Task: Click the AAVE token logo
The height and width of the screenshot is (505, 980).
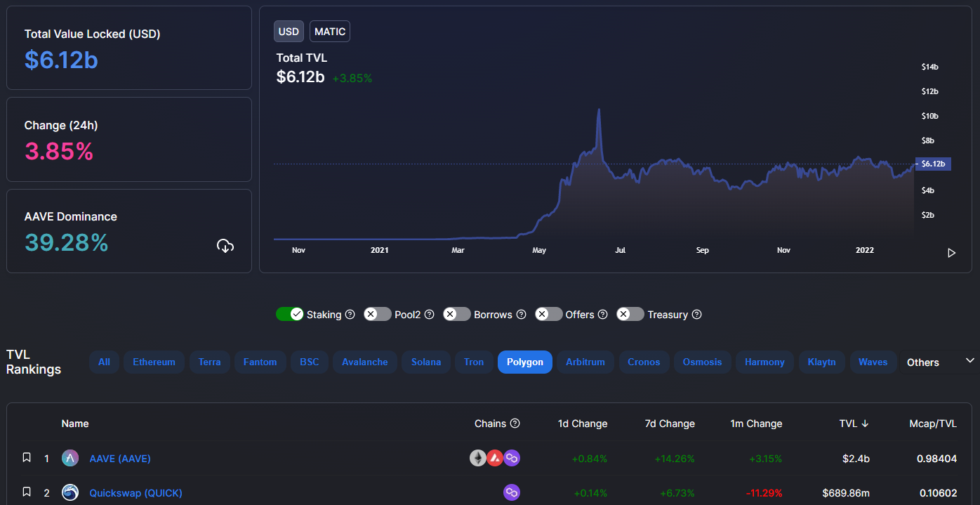Action: (70, 459)
